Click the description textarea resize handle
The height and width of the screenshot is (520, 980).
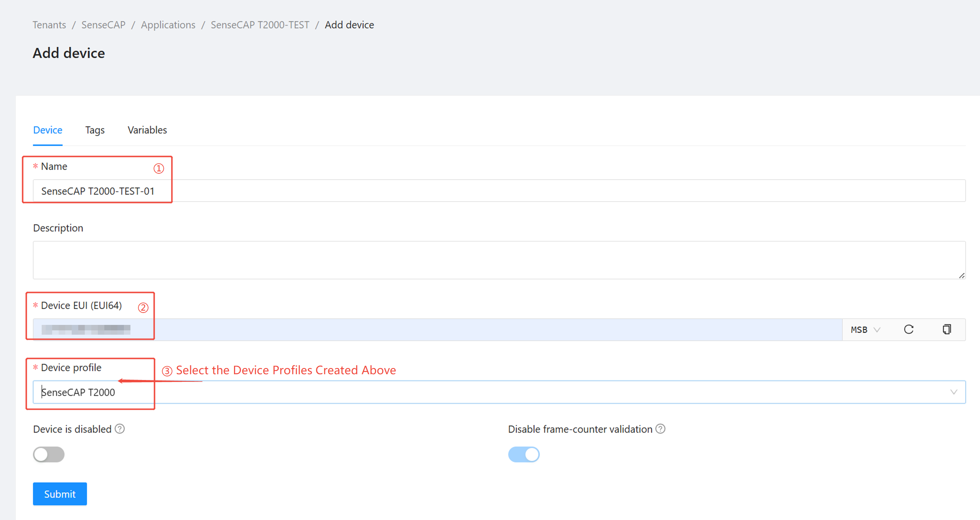[x=962, y=275]
